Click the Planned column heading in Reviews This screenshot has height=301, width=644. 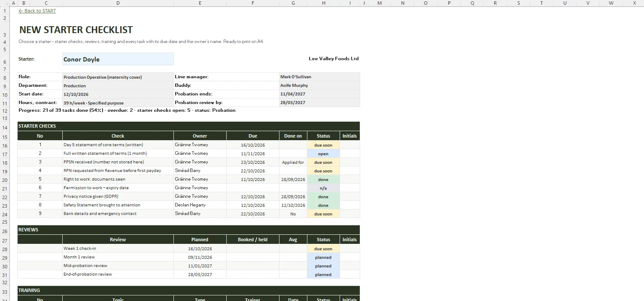coord(200,240)
